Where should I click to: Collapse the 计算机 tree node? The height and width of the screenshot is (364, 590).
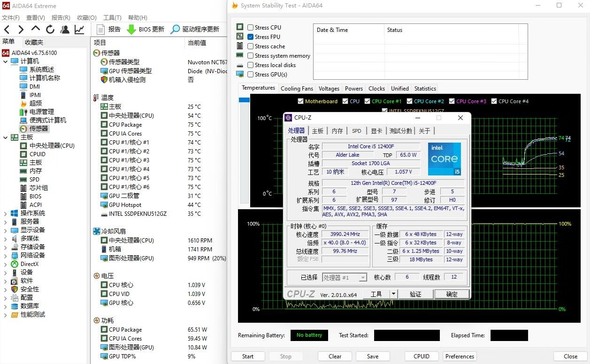tap(6, 61)
